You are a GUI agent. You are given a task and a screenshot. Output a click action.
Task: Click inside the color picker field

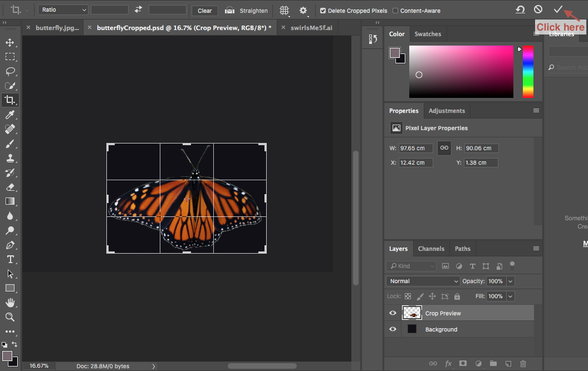461,72
